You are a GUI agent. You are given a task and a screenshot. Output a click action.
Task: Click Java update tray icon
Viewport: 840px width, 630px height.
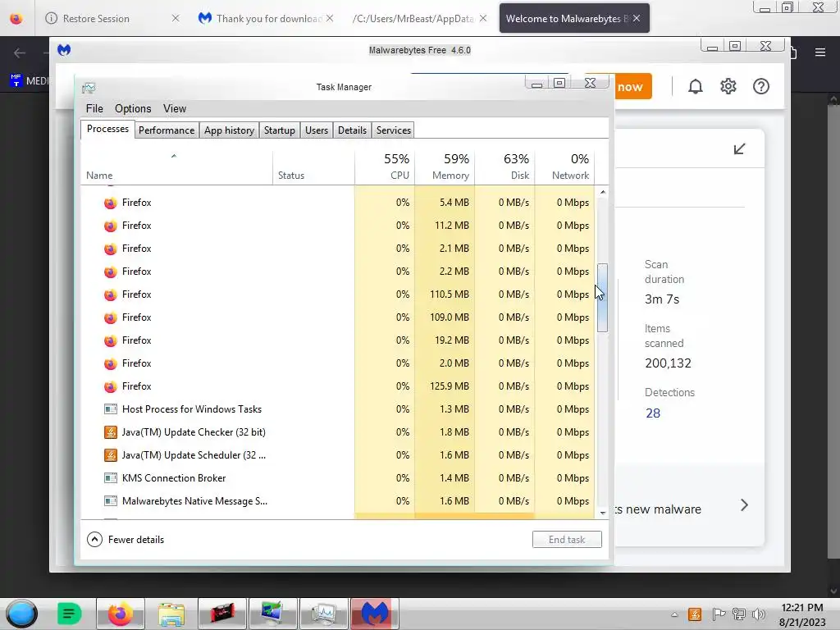(694, 614)
